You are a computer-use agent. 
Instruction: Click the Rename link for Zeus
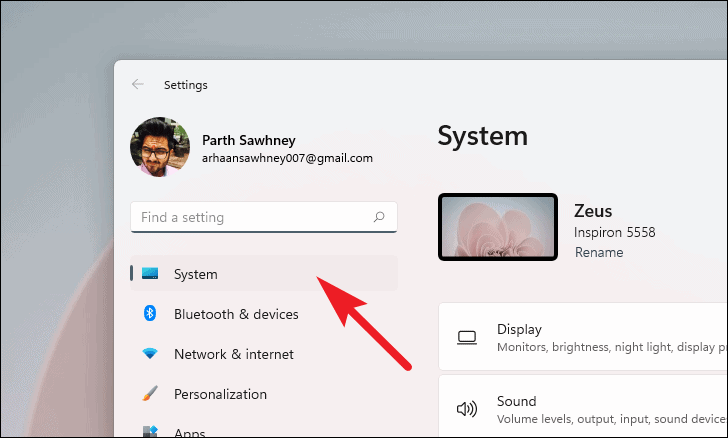(599, 252)
